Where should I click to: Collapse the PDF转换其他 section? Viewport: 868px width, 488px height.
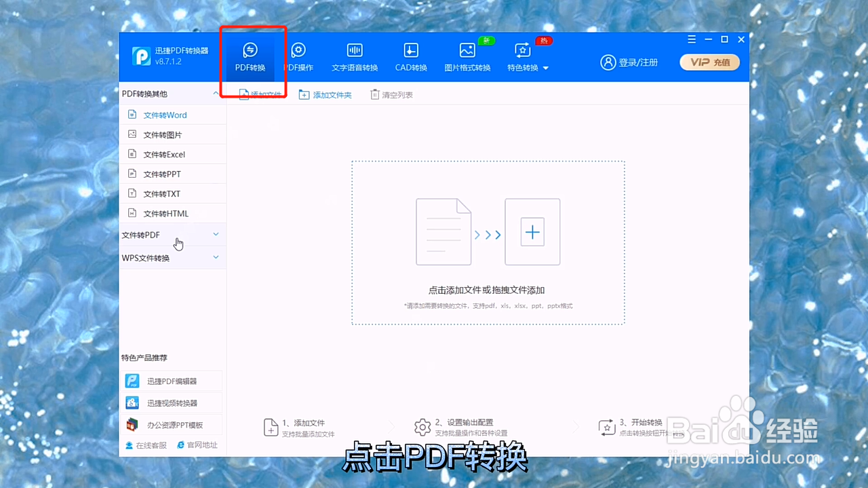tap(216, 93)
